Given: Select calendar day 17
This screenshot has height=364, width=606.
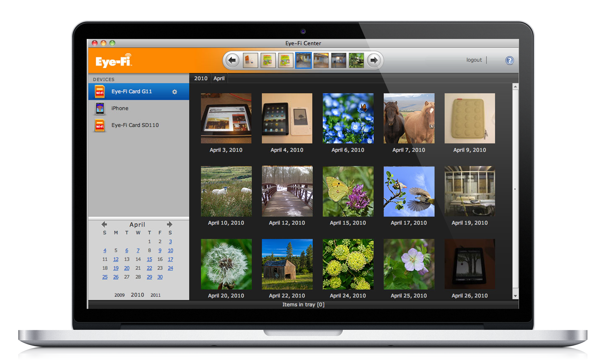Looking at the screenshot, I should tap(170, 259).
